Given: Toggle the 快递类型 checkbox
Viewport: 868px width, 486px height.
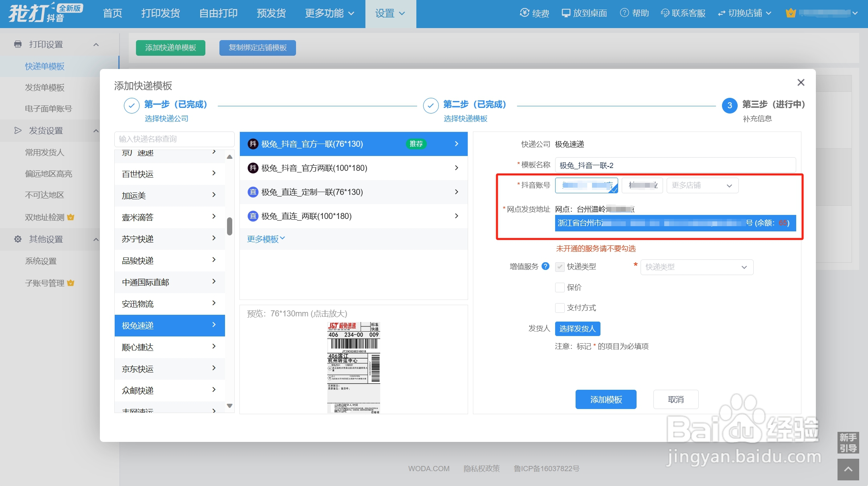Looking at the screenshot, I should click(x=560, y=267).
